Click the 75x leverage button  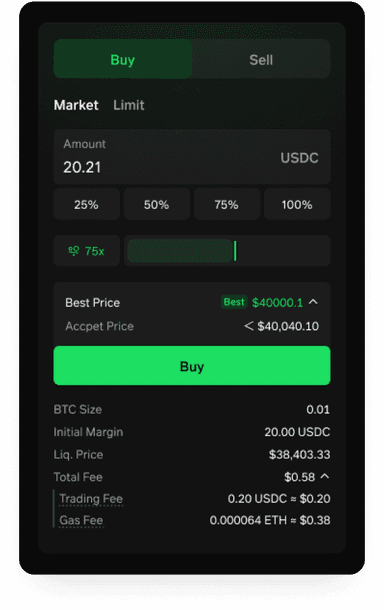(x=86, y=251)
